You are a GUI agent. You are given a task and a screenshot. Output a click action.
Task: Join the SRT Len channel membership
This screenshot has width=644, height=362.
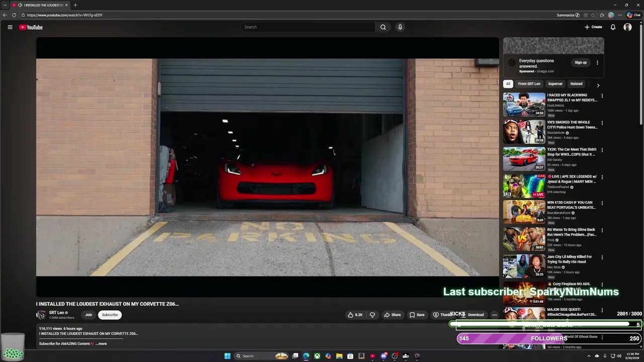click(89, 315)
